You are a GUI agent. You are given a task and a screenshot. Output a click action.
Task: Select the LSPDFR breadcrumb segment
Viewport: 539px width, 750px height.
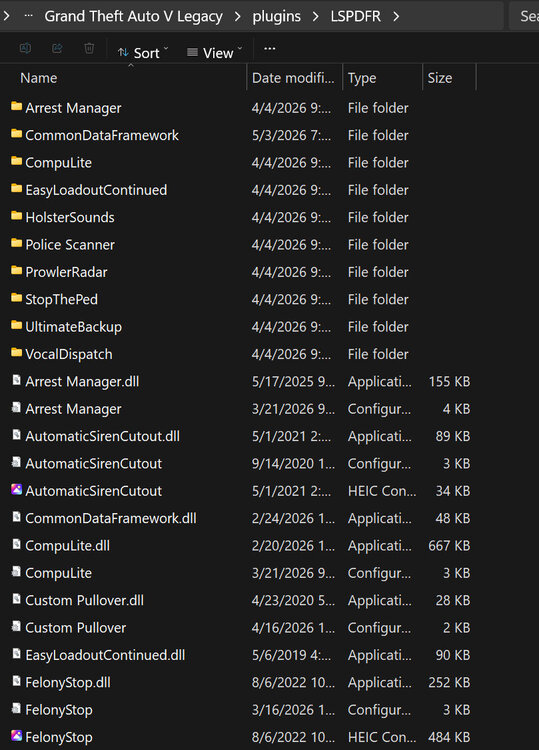355,16
